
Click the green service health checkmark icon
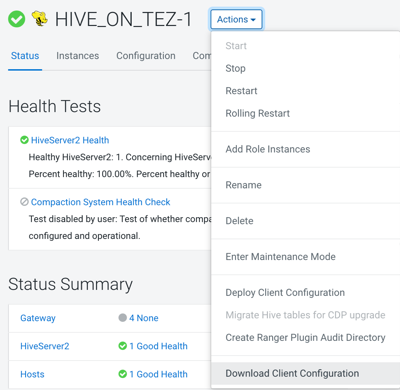pyautogui.click(x=17, y=19)
